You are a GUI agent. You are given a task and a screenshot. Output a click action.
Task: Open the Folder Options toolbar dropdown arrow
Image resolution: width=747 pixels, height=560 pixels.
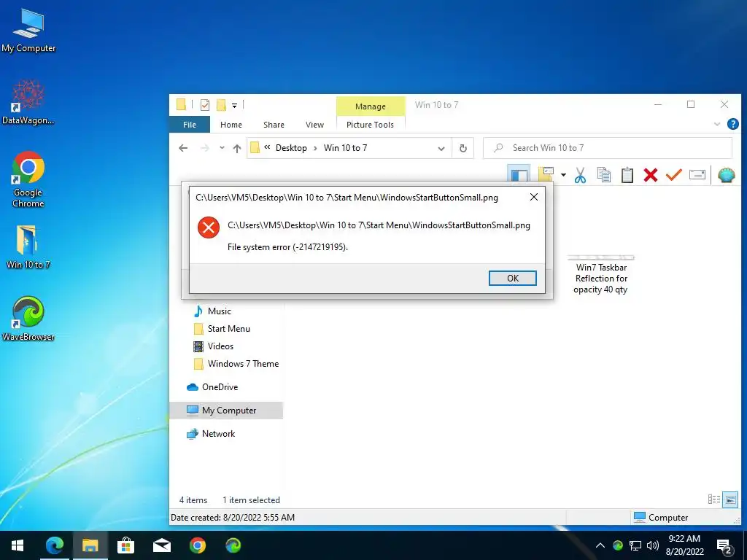[563, 175]
